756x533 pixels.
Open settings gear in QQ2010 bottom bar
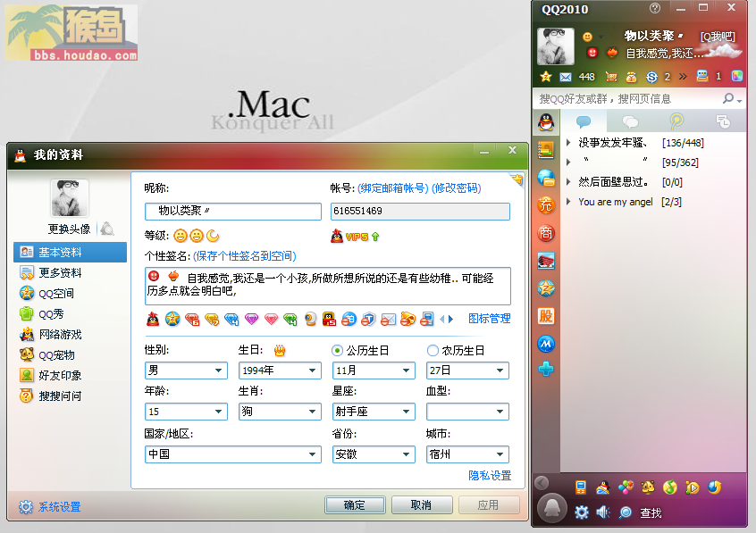tap(582, 512)
